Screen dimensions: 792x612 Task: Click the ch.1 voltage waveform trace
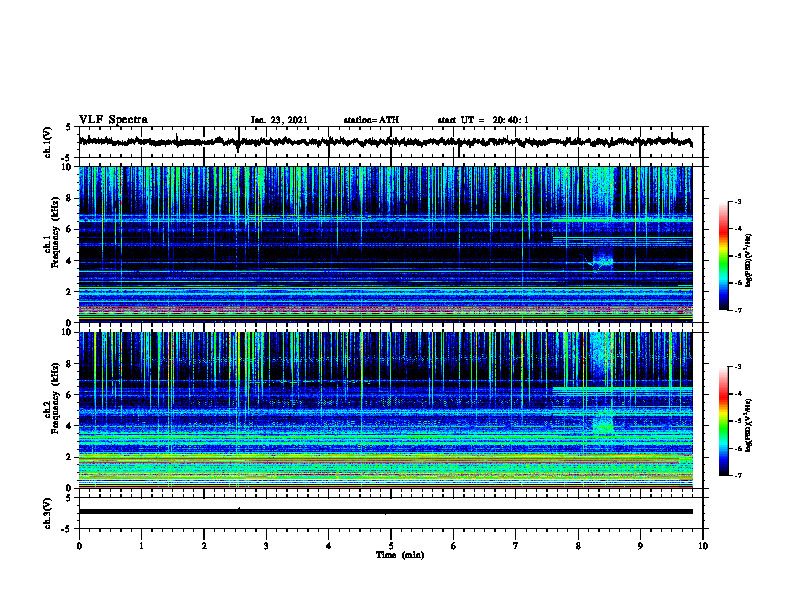[385, 142]
